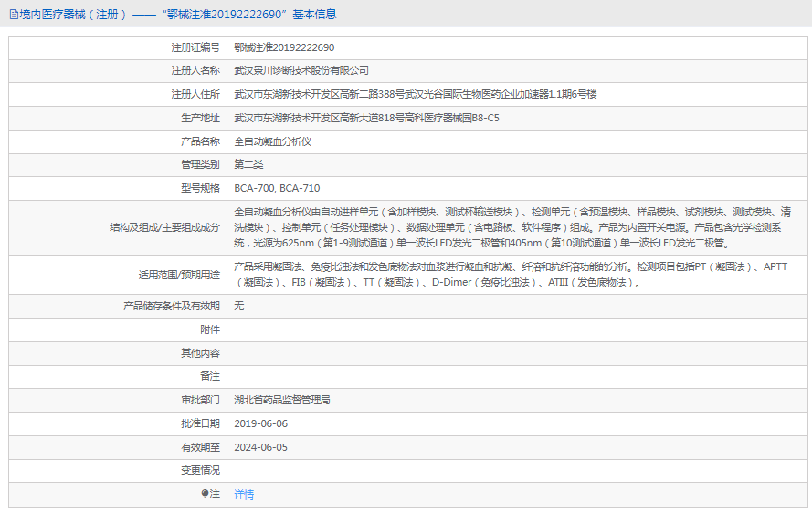Viewport: 812px width, 512px height.
Task: Click the 审批部门 label
Action: (x=200, y=400)
